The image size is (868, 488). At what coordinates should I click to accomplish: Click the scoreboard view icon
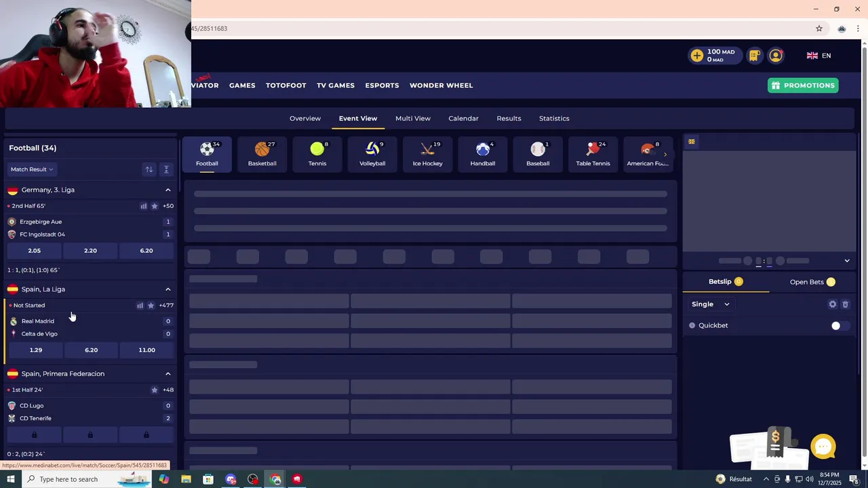pyautogui.click(x=692, y=142)
